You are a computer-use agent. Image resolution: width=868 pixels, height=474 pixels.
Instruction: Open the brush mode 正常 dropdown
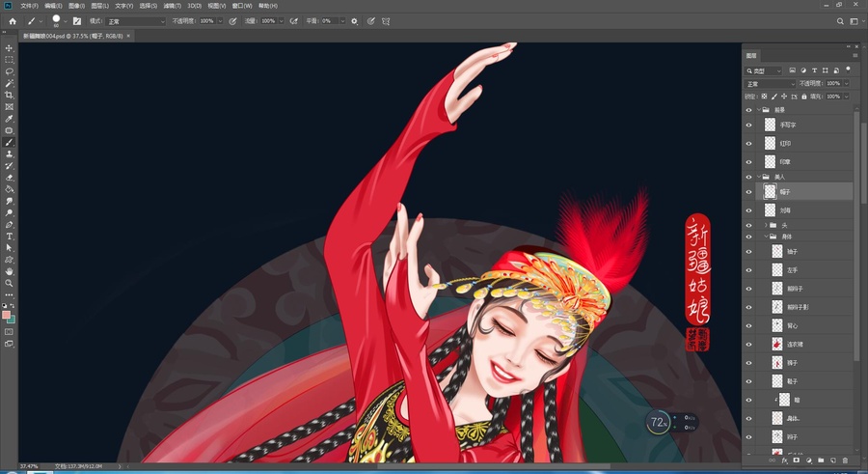[x=136, y=21]
